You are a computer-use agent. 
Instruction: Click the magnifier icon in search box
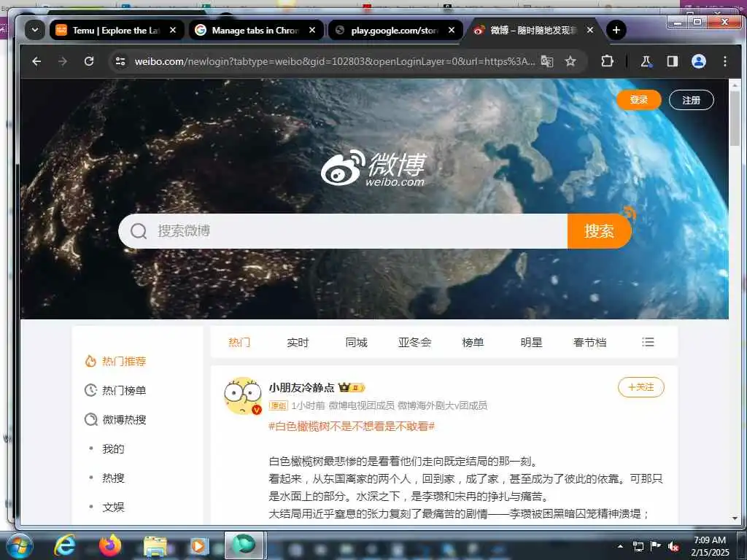click(139, 231)
